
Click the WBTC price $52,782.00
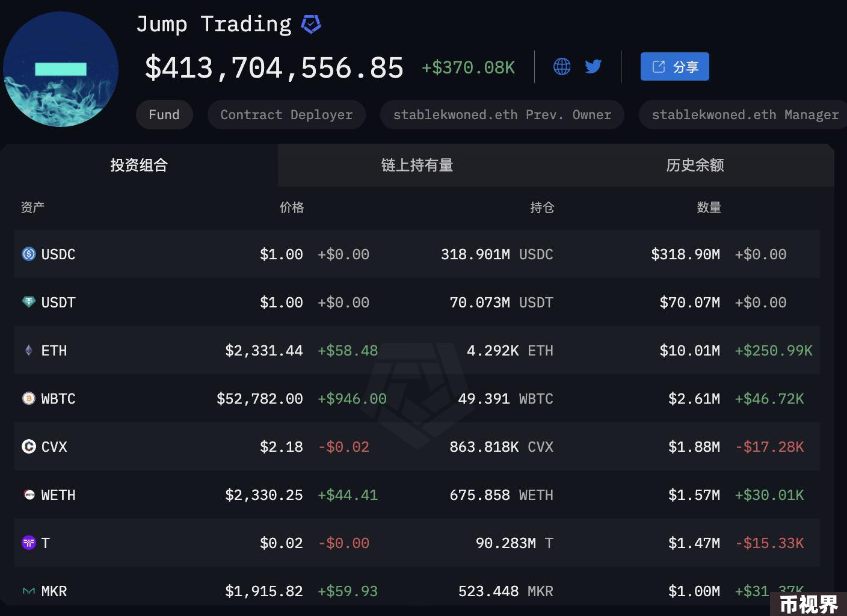(260, 399)
